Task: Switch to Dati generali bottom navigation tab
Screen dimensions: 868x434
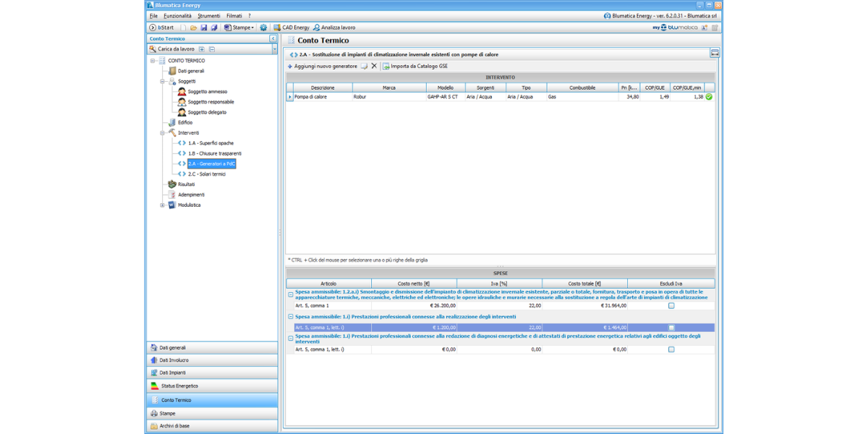Action: [x=212, y=347]
